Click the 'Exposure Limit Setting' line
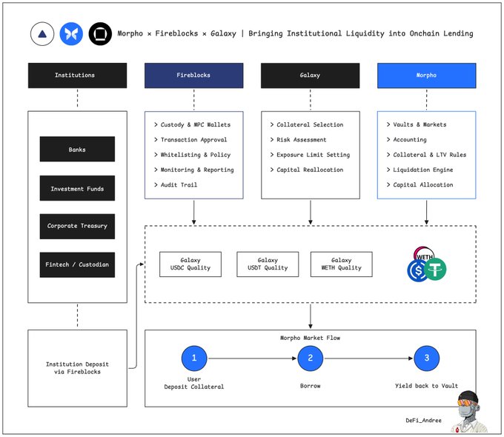Screen dimensions: 504x437 310,155
